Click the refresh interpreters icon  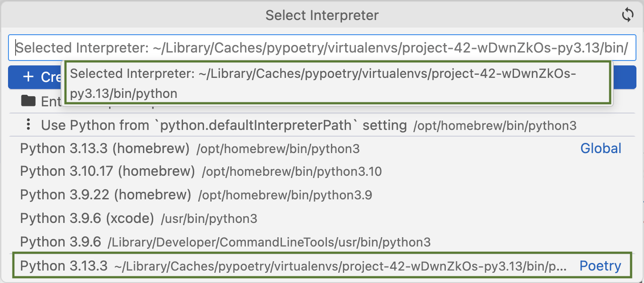(x=628, y=15)
